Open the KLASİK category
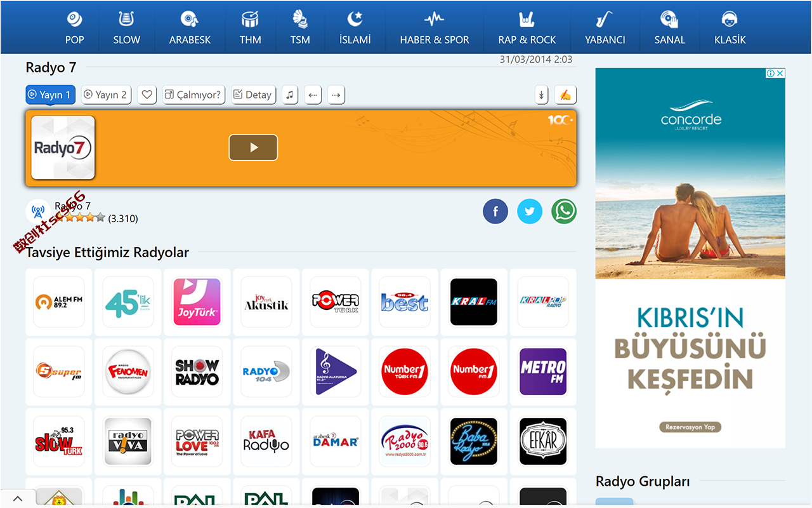 pyautogui.click(x=730, y=27)
